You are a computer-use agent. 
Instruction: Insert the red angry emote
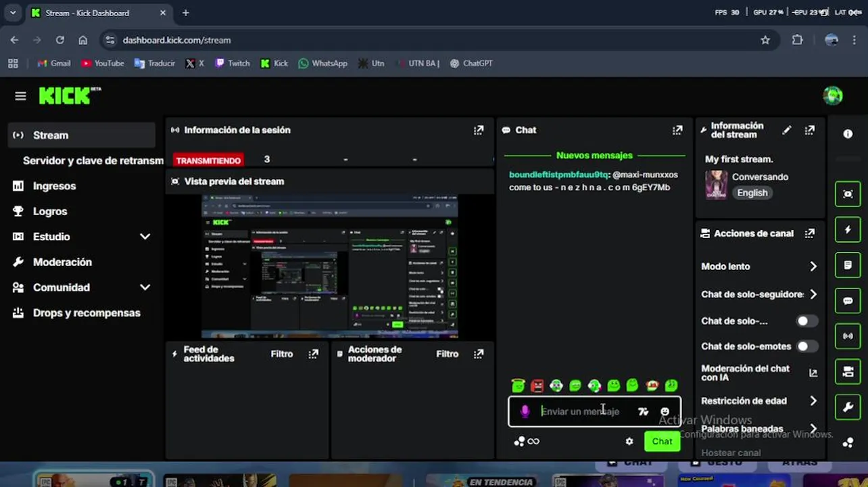pyautogui.click(x=537, y=386)
